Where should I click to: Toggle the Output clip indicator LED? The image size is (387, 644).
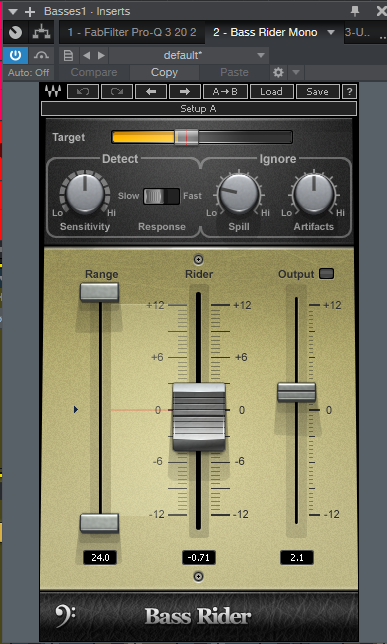[327, 274]
